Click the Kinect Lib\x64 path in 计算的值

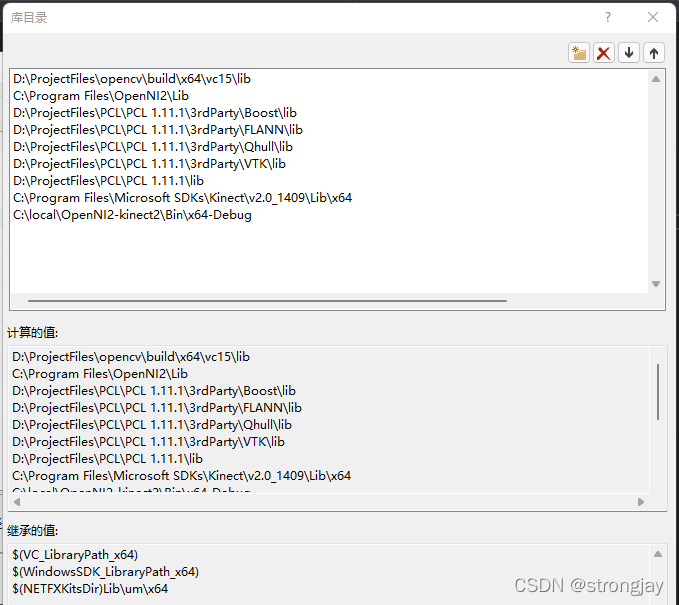181,476
